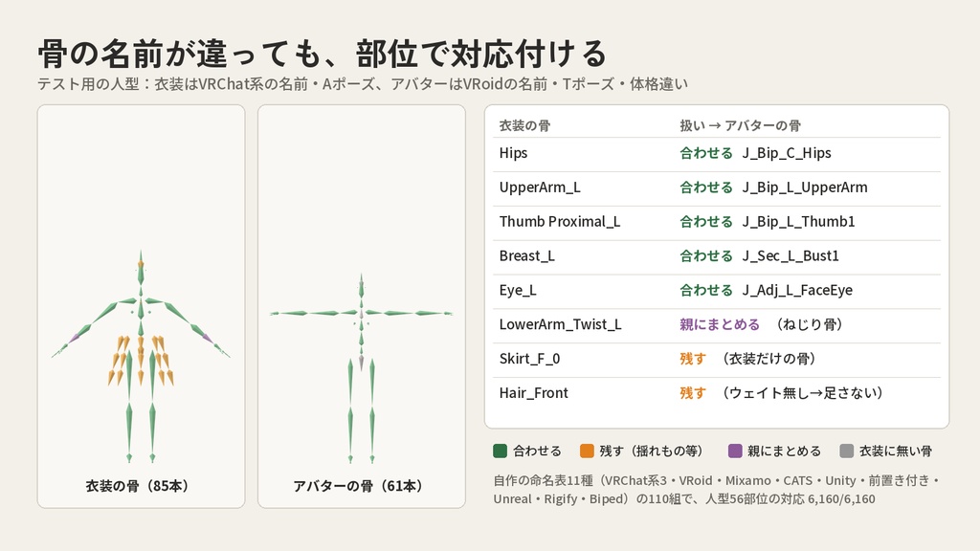Select the Hips cell
This screenshot has height=551, width=980.
[513, 153]
